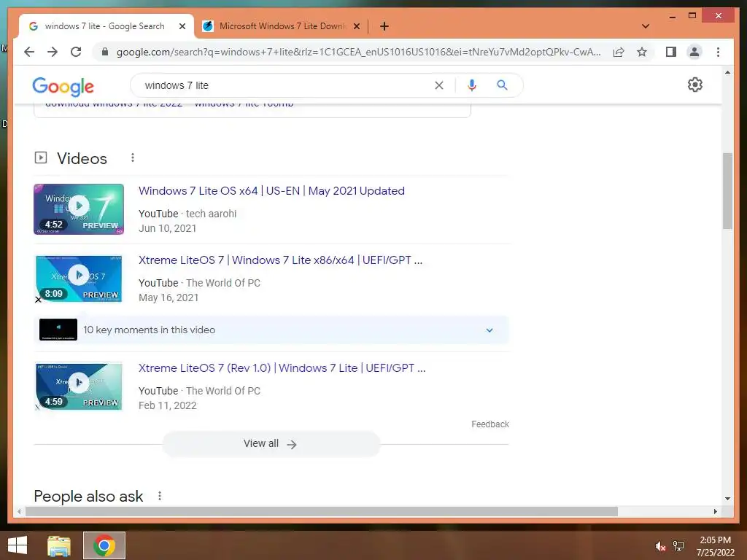This screenshot has height=560, width=747.
Task: Share this page from the address bar
Action: coord(619,52)
